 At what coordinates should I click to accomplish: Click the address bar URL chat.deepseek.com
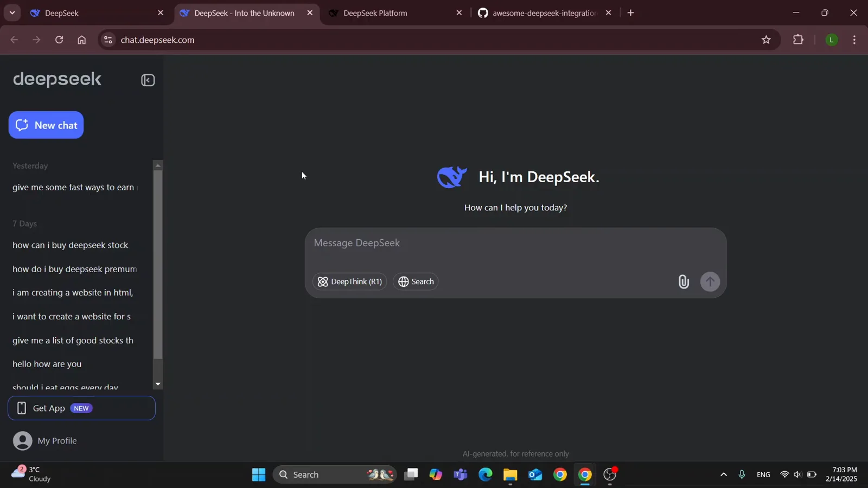(x=157, y=40)
